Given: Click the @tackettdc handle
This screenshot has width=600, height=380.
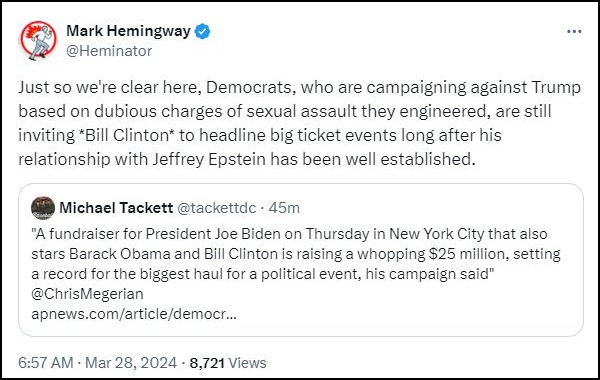Looking at the screenshot, I should [217, 208].
